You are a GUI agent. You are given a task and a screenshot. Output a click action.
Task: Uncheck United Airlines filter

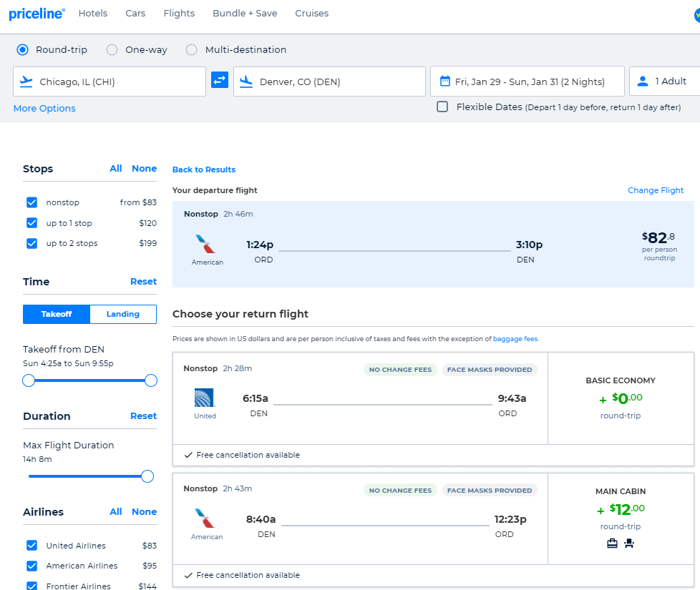tap(31, 546)
